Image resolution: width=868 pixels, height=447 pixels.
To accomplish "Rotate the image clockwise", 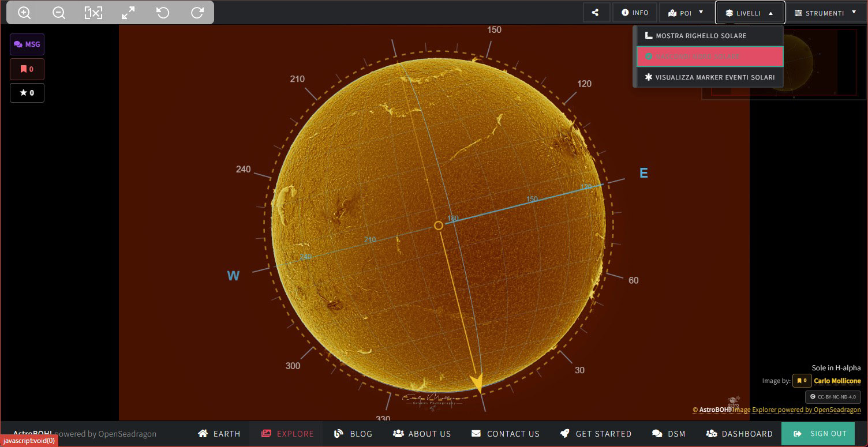I will click(197, 13).
